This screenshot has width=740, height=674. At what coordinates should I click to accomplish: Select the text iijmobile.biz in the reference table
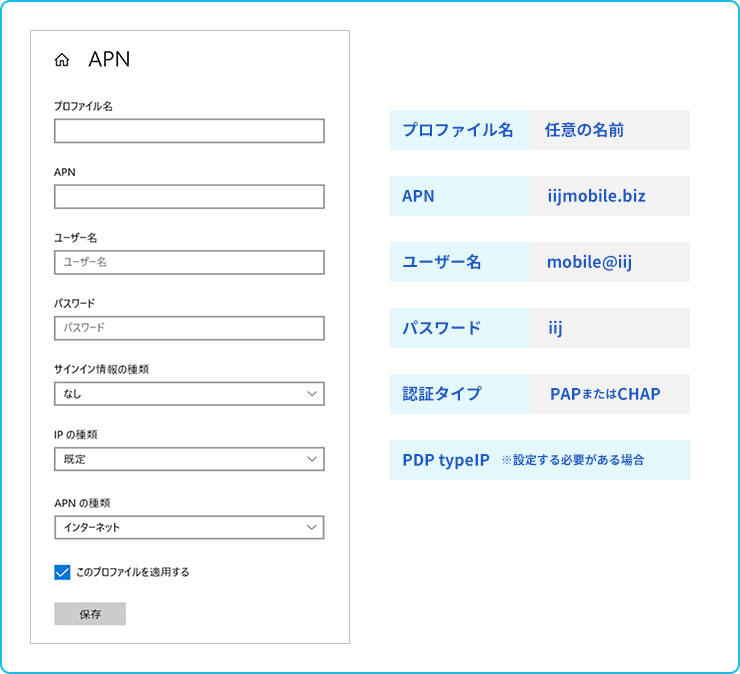[597, 196]
